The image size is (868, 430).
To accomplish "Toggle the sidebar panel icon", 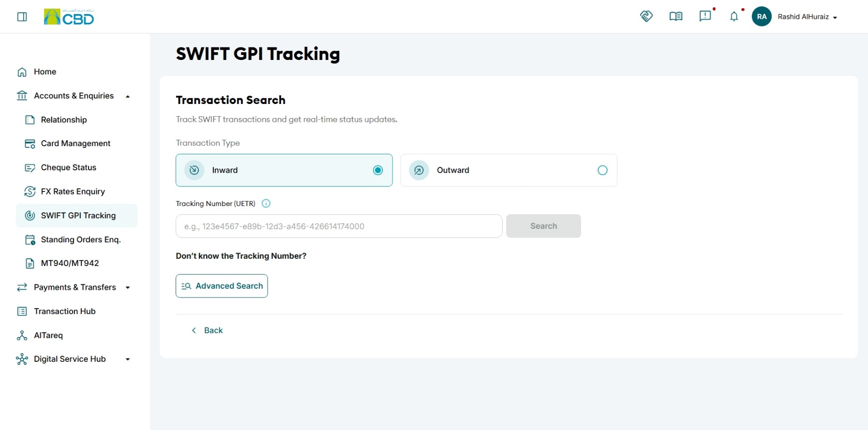I will pos(22,17).
